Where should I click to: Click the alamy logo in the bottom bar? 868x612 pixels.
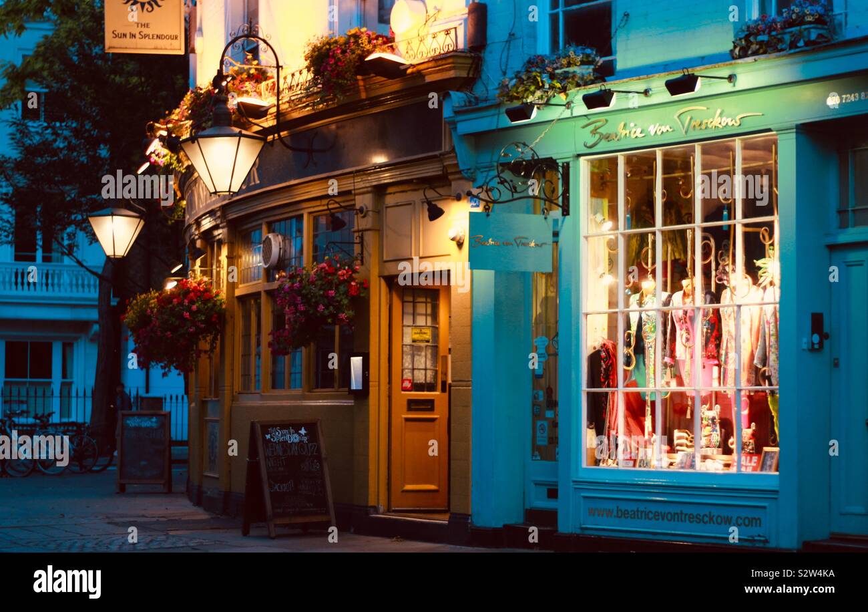pyautogui.click(x=67, y=582)
